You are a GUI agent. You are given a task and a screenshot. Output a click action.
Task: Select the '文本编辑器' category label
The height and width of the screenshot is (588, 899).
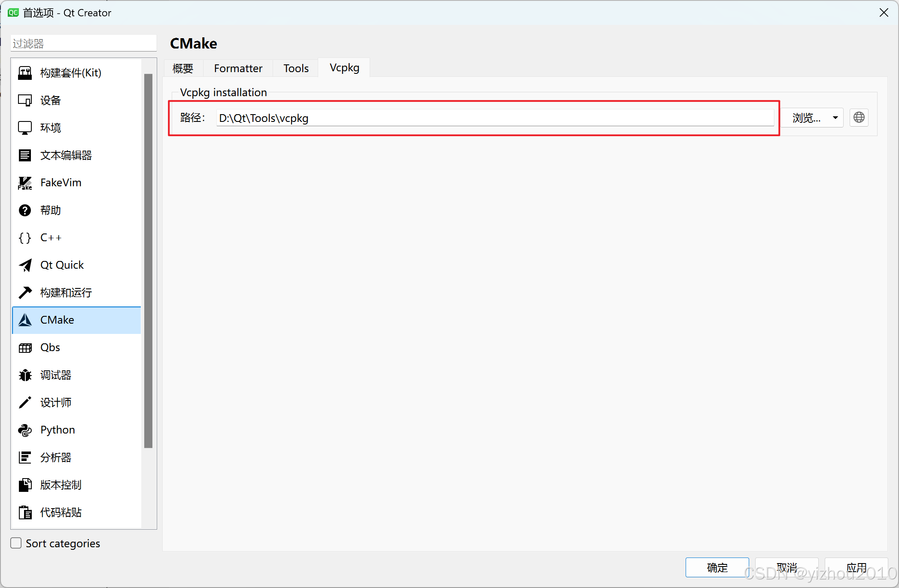pyautogui.click(x=66, y=155)
